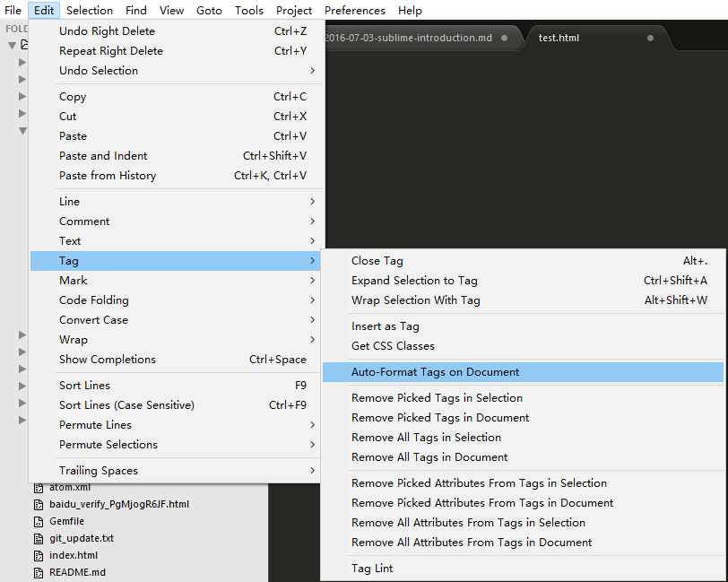Select Remove All Attributes From Tags in Document
This screenshot has width=728, height=582.
[x=472, y=543]
